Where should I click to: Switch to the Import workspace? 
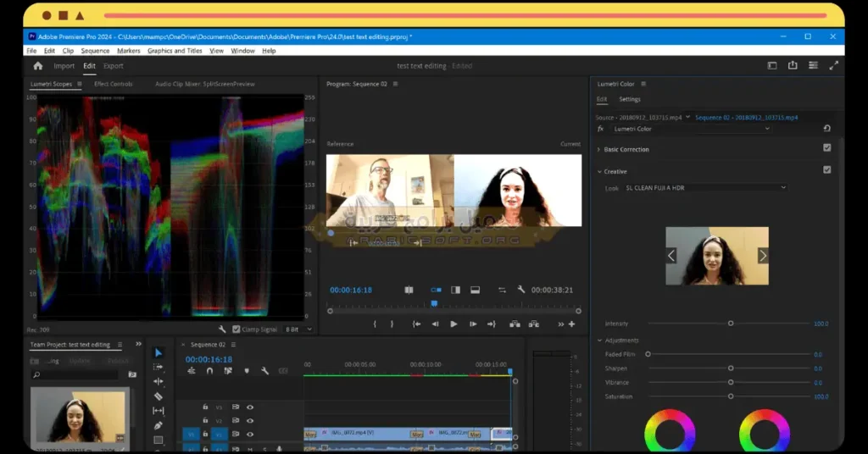[x=64, y=66]
